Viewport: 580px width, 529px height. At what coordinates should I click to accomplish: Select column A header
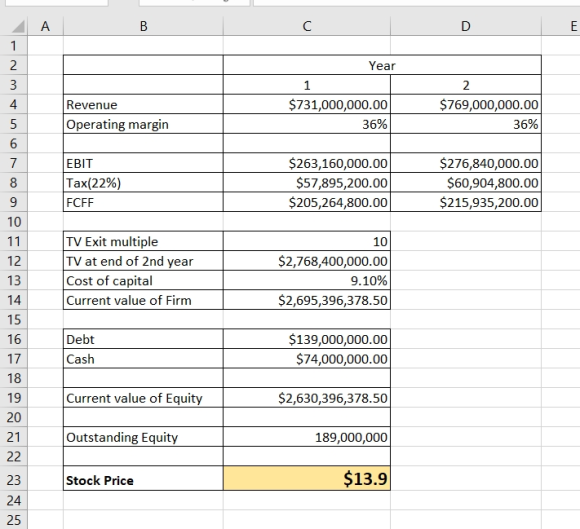point(45,26)
